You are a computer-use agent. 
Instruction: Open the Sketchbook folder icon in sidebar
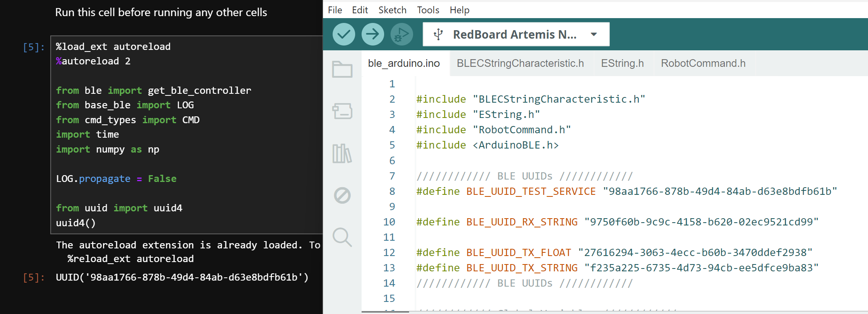click(342, 69)
